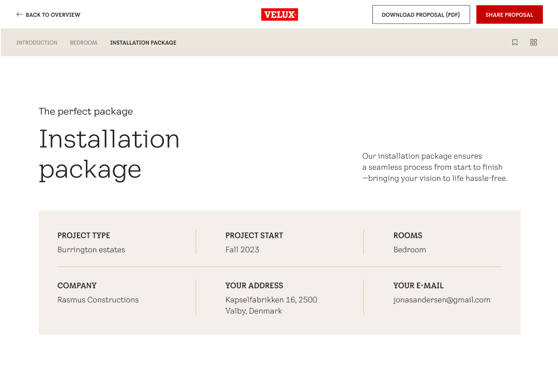
Task: Click the jonasandersen@gmail.com email address
Action: click(x=442, y=300)
